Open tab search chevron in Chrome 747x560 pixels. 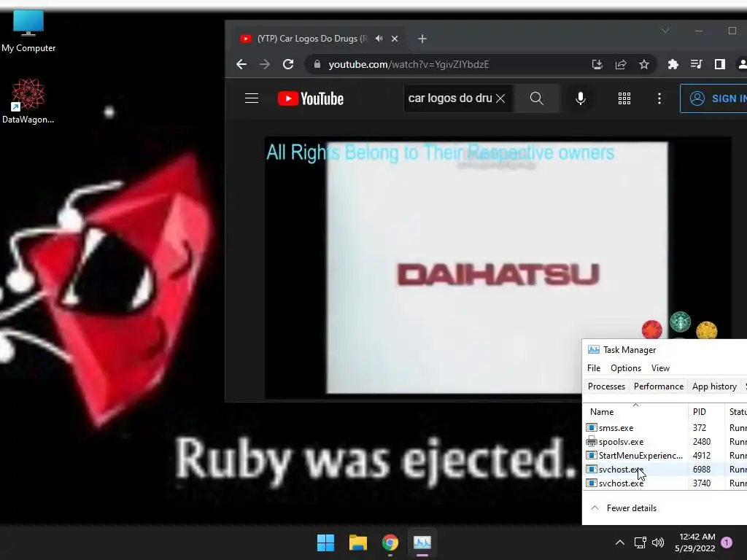click(665, 31)
